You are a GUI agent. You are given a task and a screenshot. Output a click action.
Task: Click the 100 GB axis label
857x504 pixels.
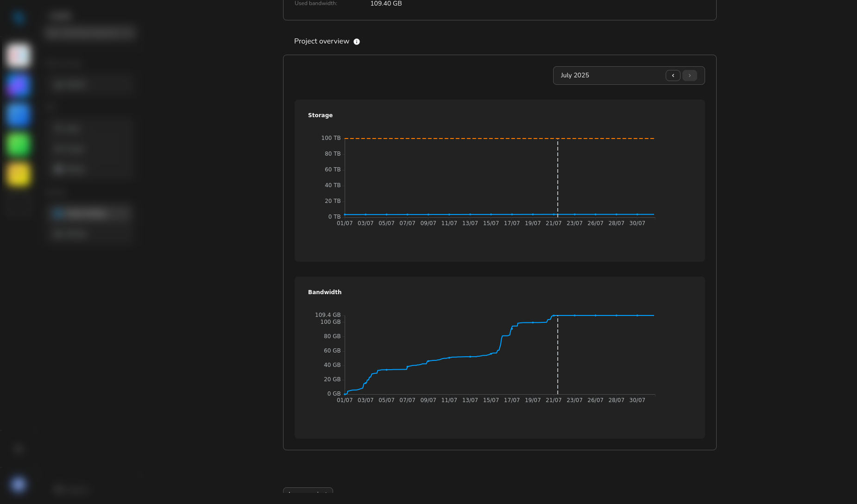tap(330, 322)
